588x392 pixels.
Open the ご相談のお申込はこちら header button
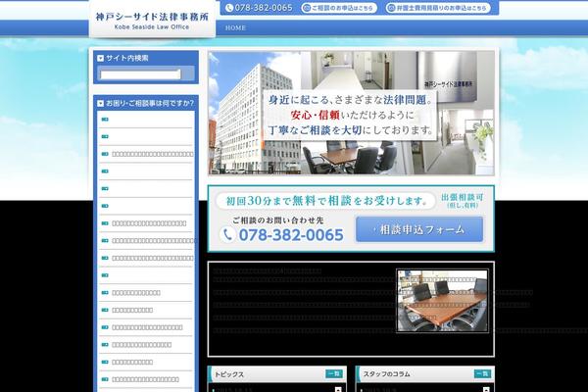339,8
